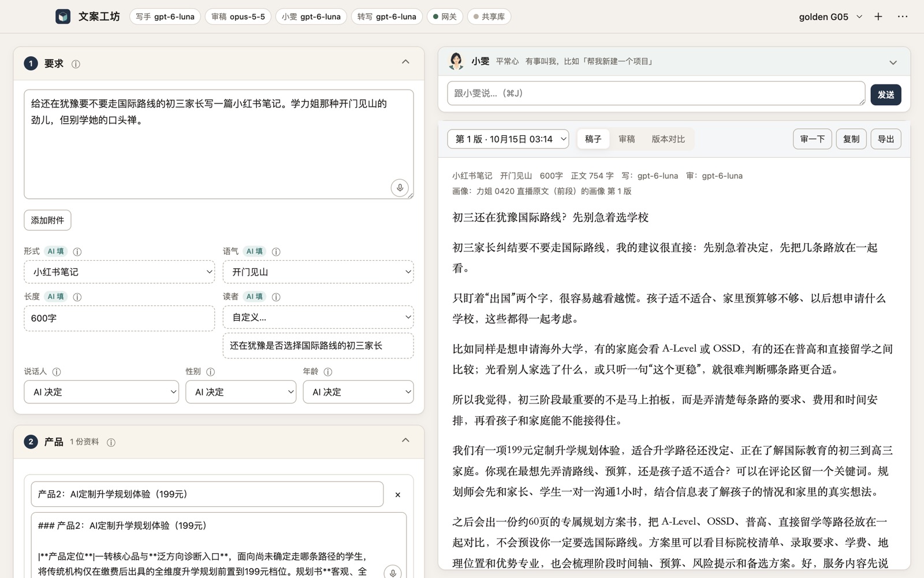Click the 文案工坊 app logo icon

point(62,17)
